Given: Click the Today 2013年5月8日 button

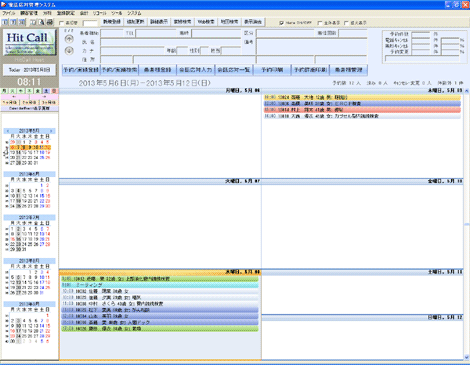Looking at the screenshot, I should pyautogui.click(x=29, y=70).
